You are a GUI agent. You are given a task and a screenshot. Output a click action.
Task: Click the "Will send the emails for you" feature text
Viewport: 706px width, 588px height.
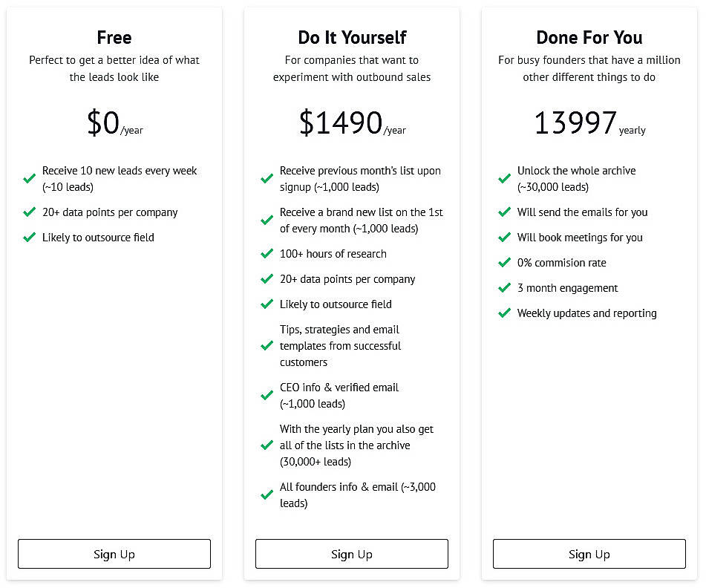pos(582,212)
